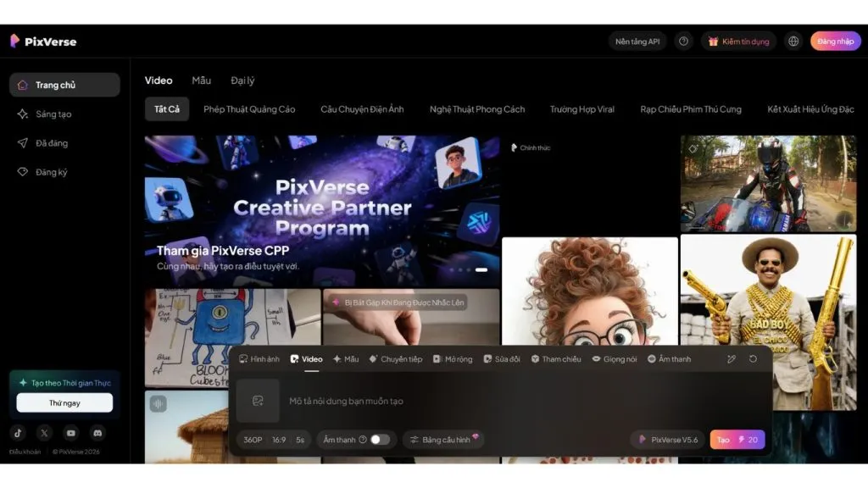Select Rạp Chiếu Phim Thú Cưng category
This screenshot has height=488, width=868.
(691, 109)
